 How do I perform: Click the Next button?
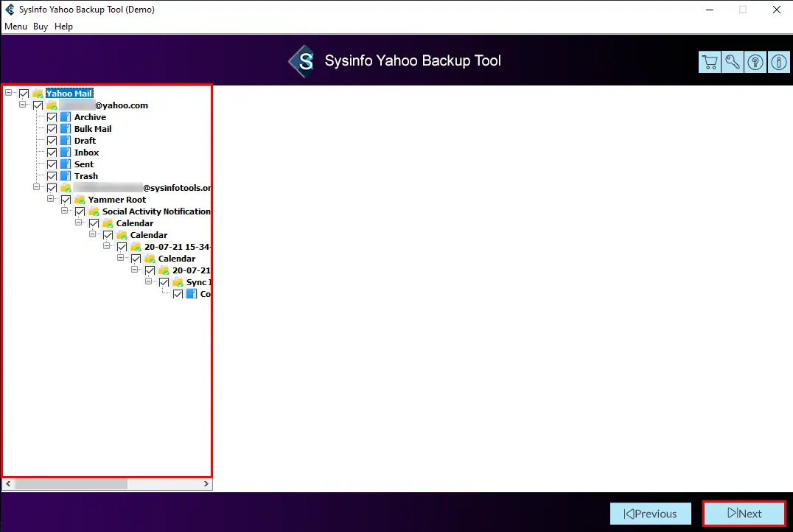[744, 514]
